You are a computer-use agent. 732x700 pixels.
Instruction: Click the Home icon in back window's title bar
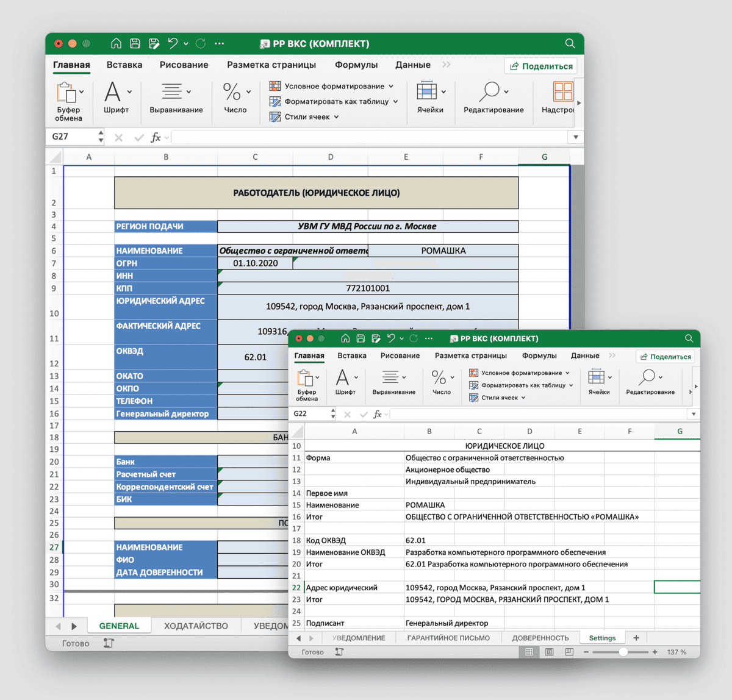[x=116, y=43]
